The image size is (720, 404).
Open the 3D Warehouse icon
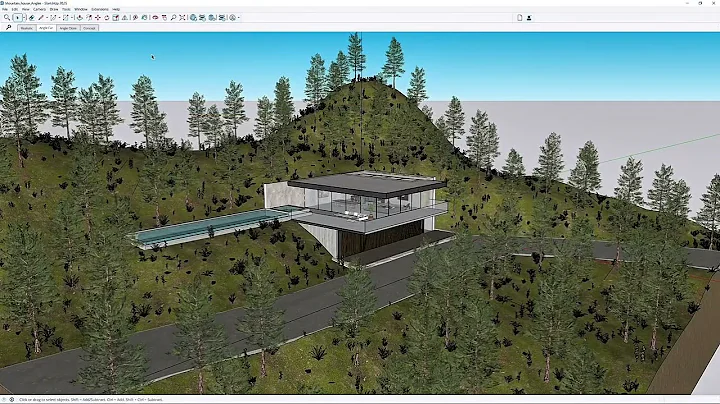(x=193, y=17)
